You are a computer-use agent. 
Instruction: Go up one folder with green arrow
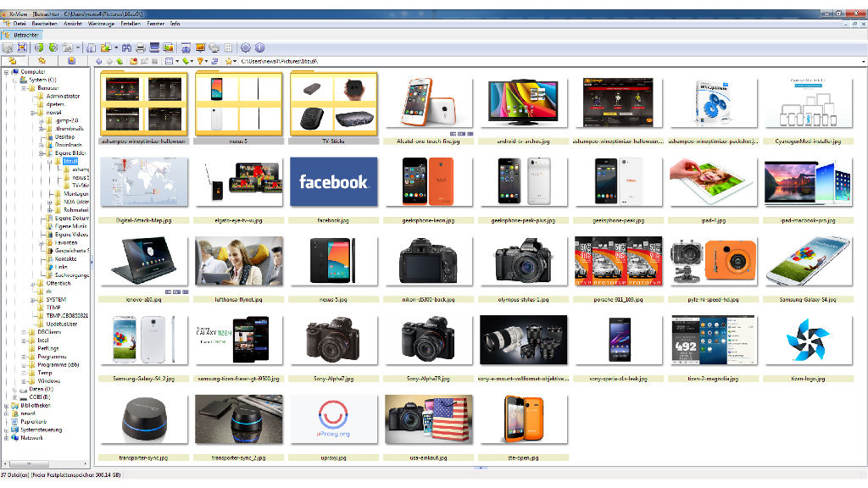click(120, 61)
